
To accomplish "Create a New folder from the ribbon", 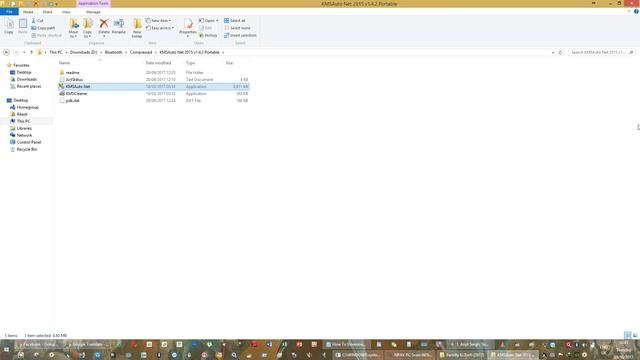I will point(137,28).
